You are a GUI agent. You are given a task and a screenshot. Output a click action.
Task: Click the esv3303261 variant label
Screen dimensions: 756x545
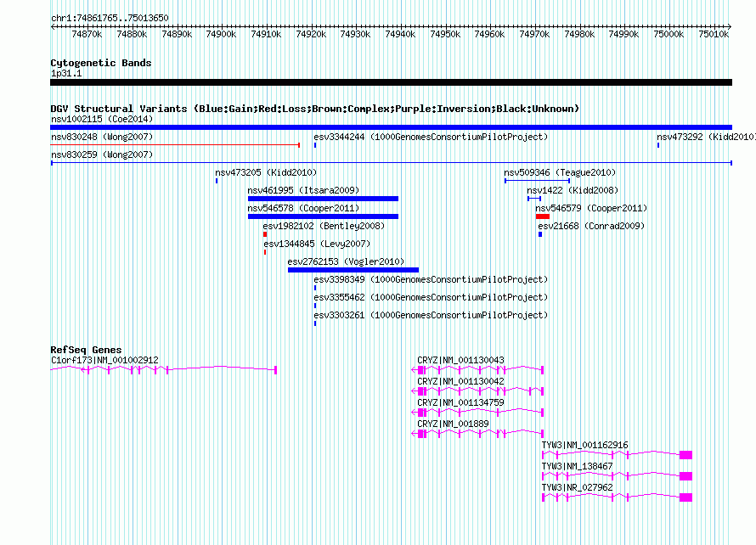click(431, 315)
